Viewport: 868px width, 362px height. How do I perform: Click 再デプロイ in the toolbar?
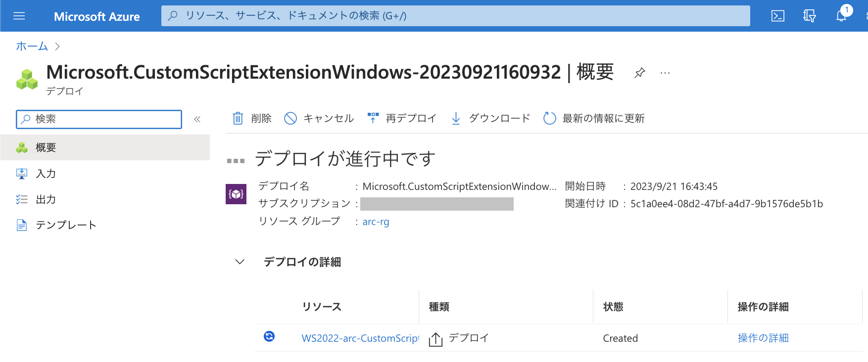402,118
